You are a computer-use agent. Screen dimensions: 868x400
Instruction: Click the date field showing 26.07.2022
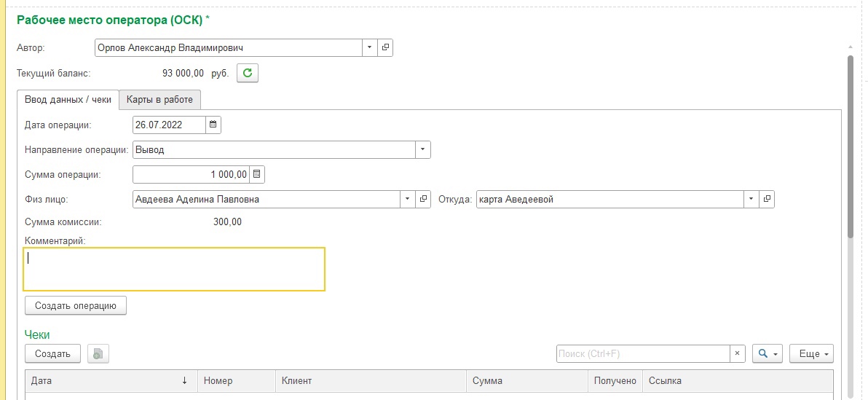coord(170,125)
